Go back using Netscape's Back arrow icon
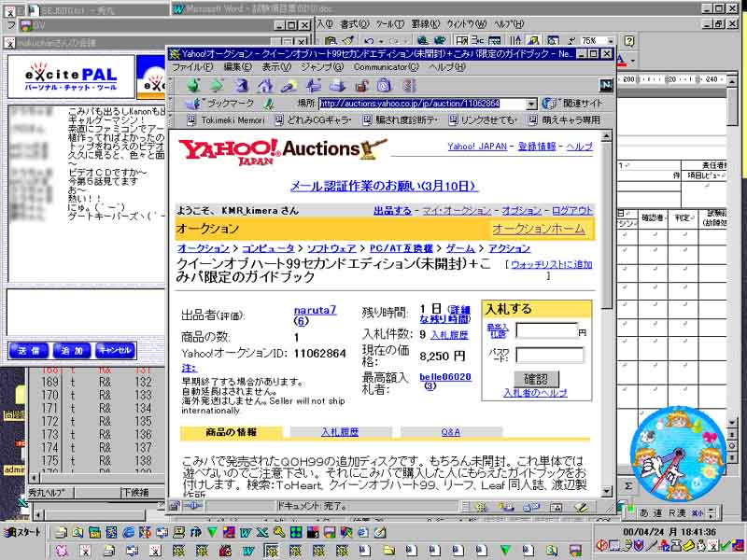The height and width of the screenshot is (560, 747). 193,86
